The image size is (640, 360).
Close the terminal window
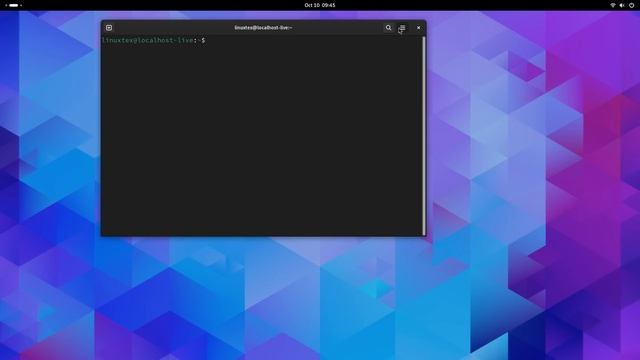[418, 28]
